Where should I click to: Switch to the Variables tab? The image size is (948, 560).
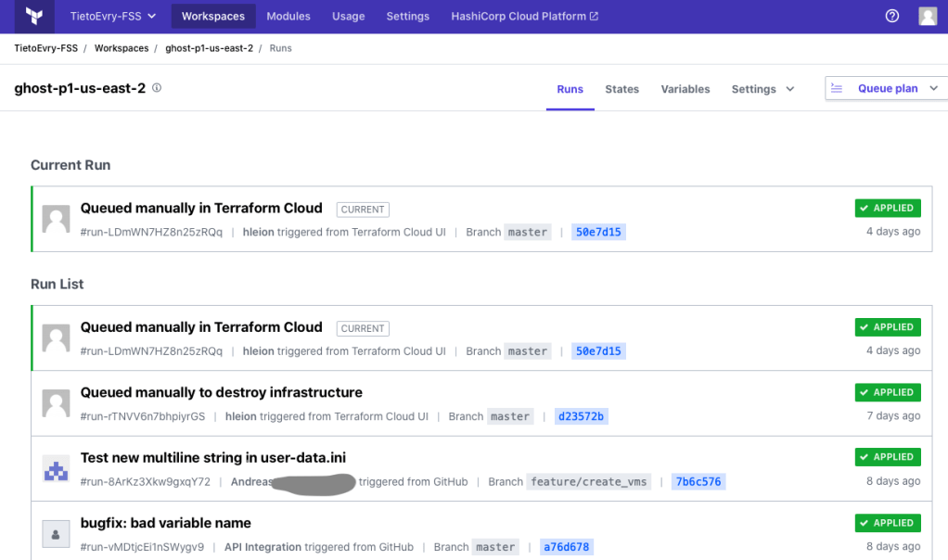pyautogui.click(x=685, y=89)
